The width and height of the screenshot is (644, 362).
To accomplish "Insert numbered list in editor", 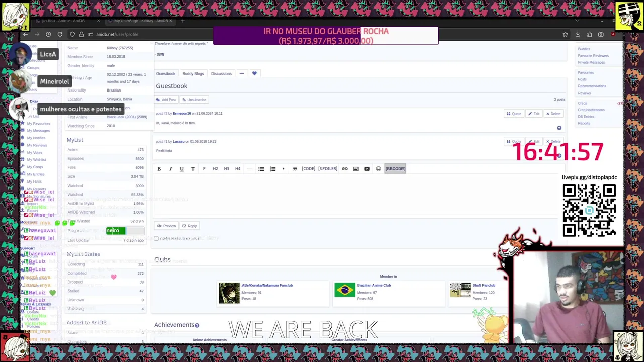I will click(272, 169).
